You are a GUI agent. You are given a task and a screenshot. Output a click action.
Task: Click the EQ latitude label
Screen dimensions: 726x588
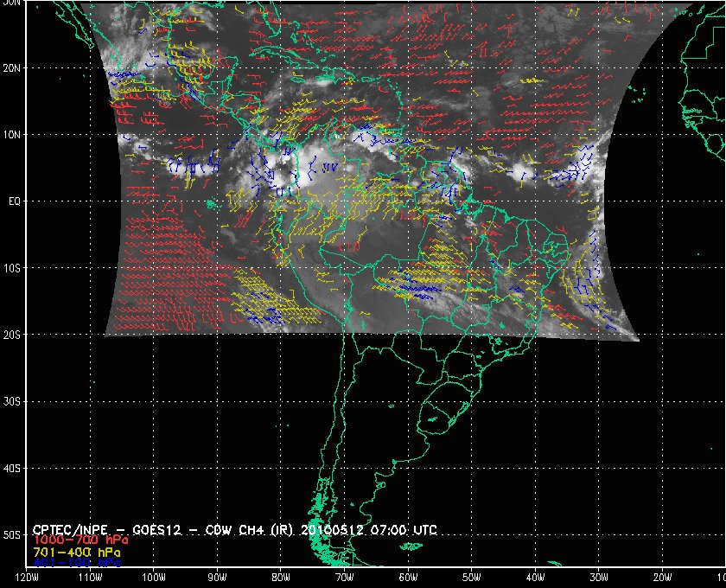(15, 201)
